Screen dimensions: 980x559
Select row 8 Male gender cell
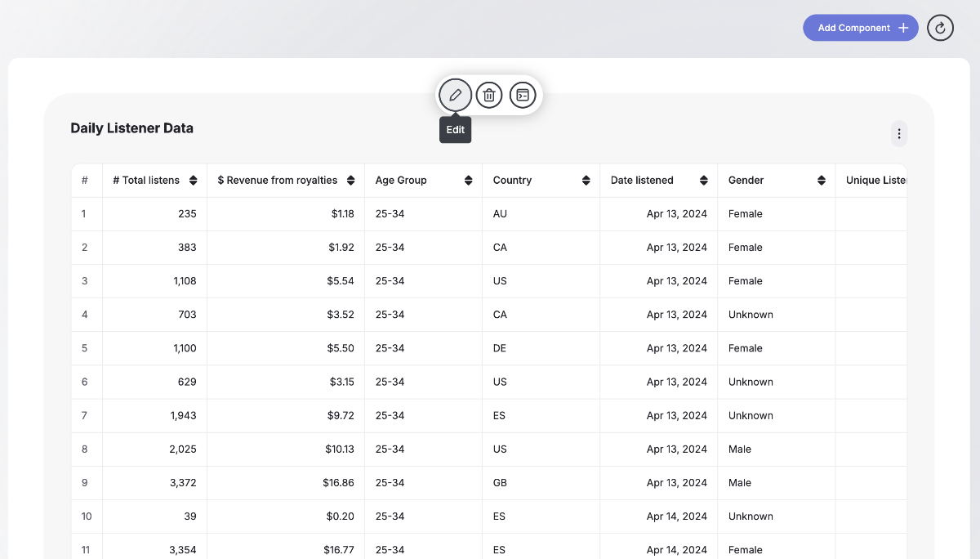(x=740, y=449)
